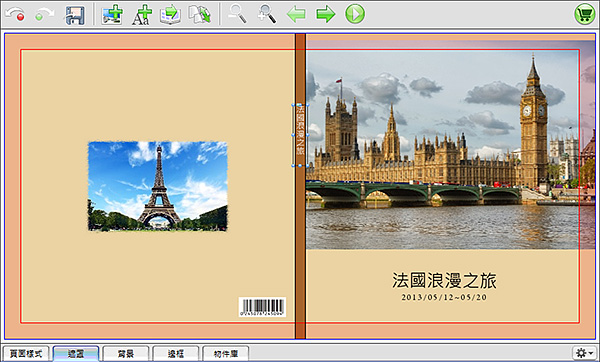Zoom out with the minus magnifier
Image resolution: width=600 pixels, height=362 pixels.
[x=237, y=14]
